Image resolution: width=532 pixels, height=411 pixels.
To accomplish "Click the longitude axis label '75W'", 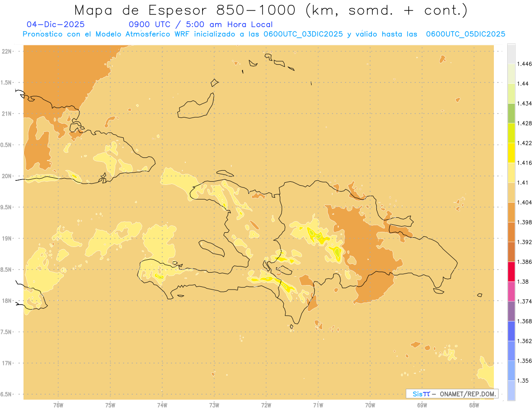I will pos(110,405).
